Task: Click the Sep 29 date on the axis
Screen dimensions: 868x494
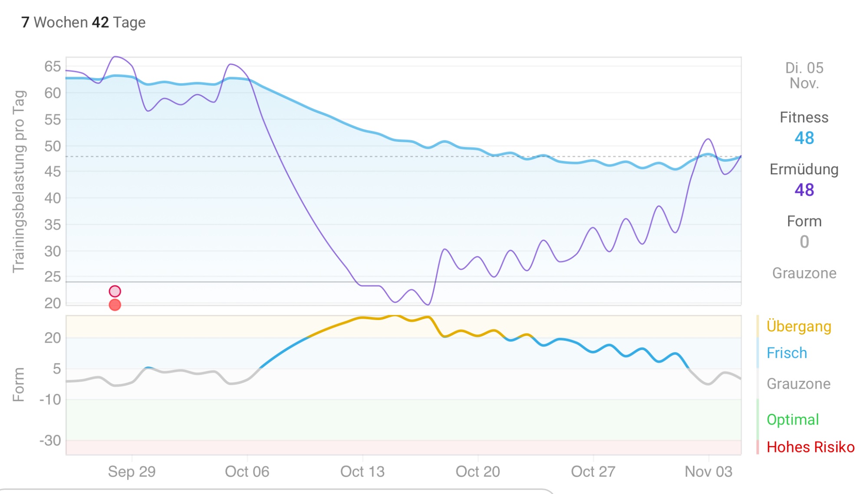Action: click(132, 471)
